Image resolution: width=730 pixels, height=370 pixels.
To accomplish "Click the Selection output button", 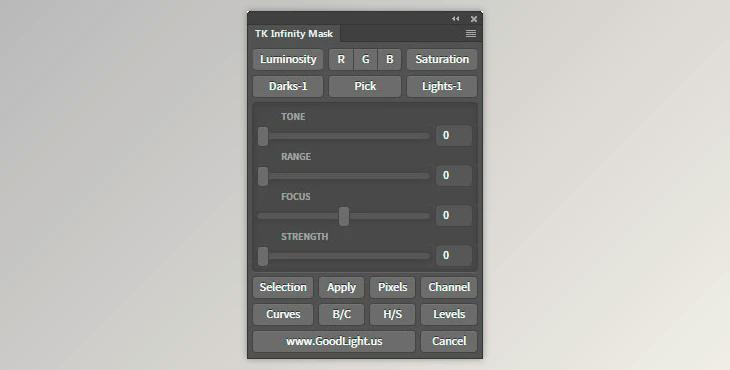I will click(x=283, y=287).
